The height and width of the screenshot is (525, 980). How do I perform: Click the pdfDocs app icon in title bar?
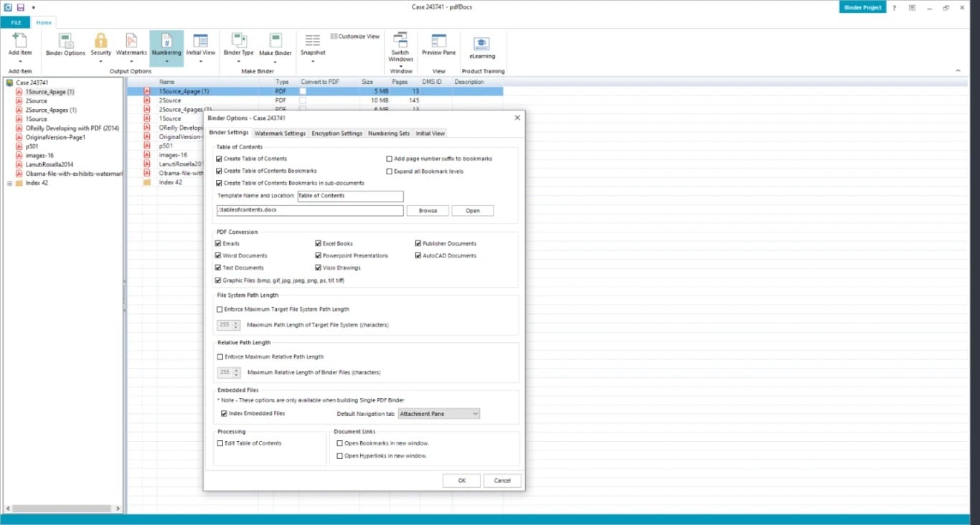pyautogui.click(x=7, y=7)
